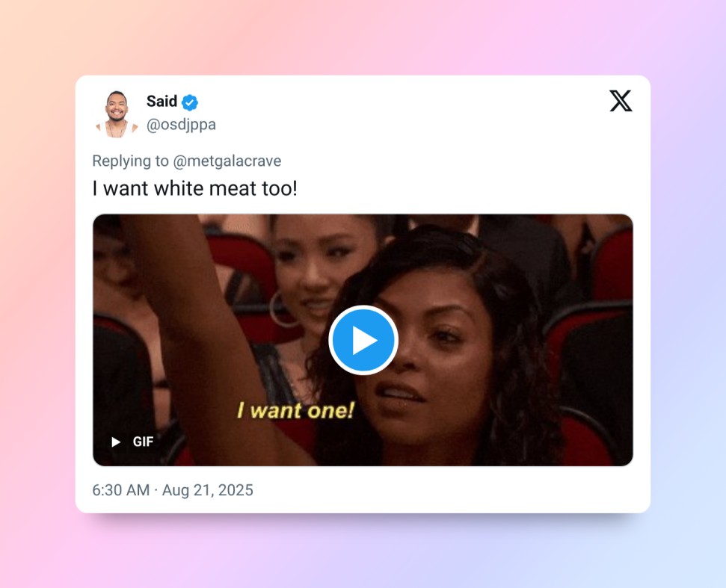The height and width of the screenshot is (588, 726).
Task: Open Said's profile picture avatar
Action: [x=116, y=114]
